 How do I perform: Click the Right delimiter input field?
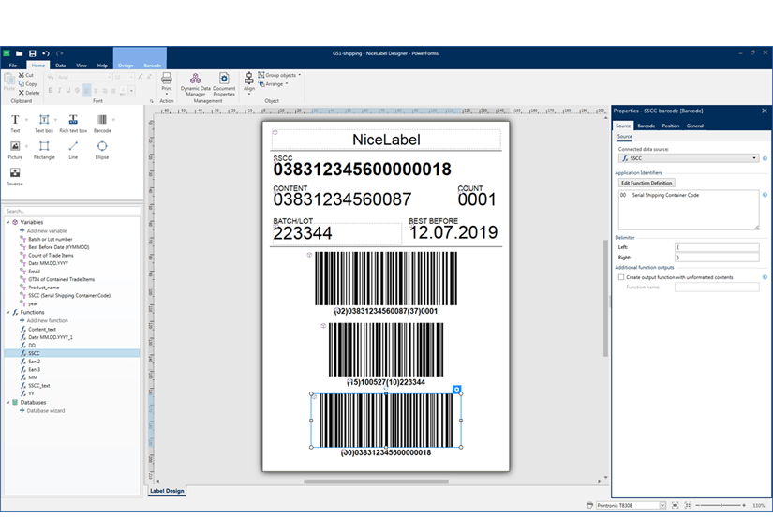(x=717, y=258)
